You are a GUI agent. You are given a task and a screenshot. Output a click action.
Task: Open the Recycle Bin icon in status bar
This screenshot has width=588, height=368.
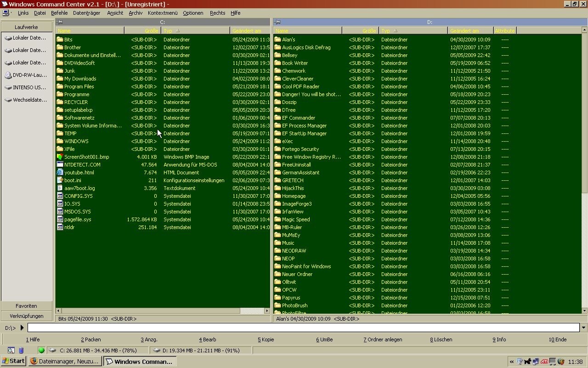(21, 350)
